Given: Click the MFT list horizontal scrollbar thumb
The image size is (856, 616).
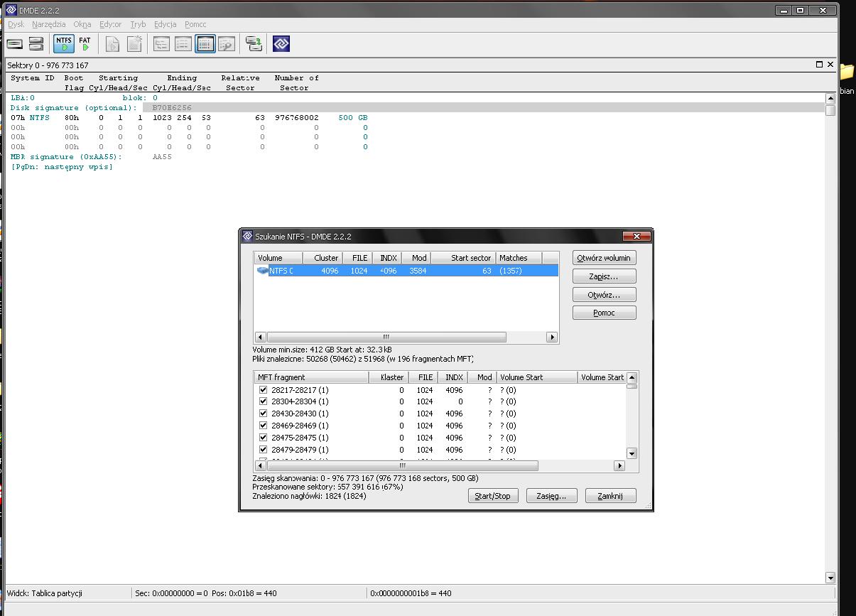Looking at the screenshot, I should [x=401, y=466].
